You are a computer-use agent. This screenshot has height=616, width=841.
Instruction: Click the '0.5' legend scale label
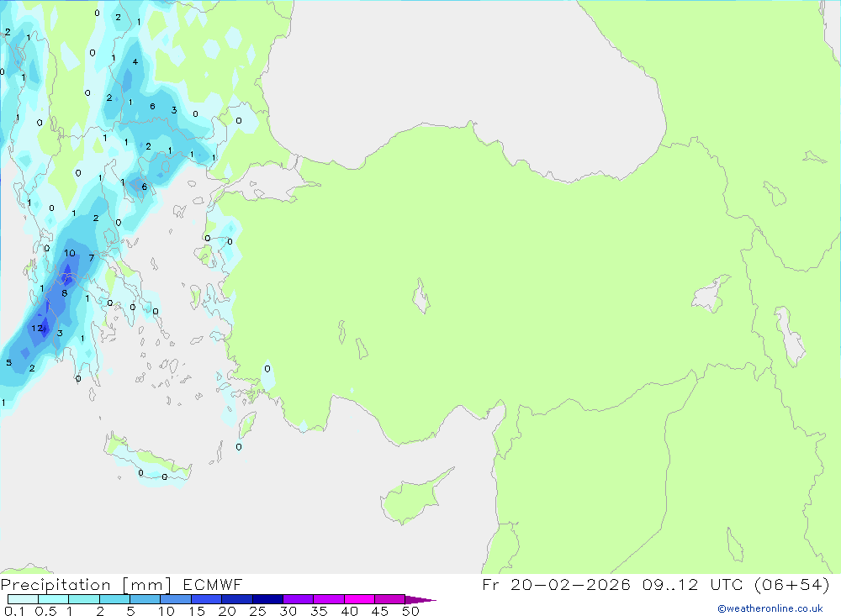coord(45,611)
